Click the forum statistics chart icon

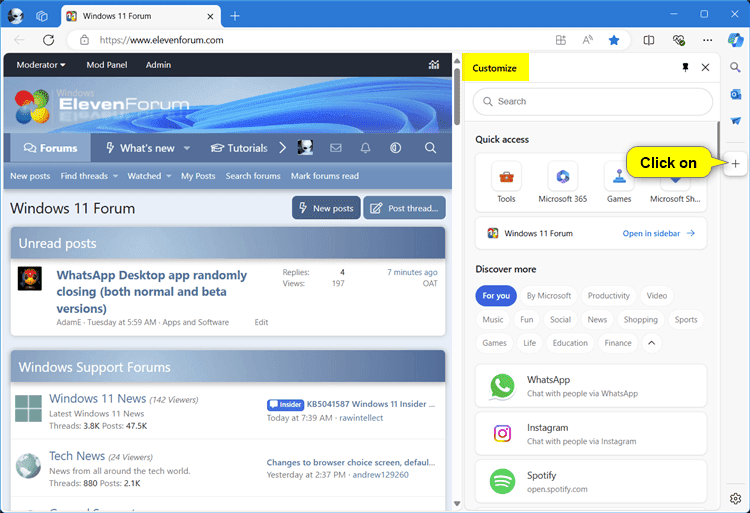pos(434,65)
